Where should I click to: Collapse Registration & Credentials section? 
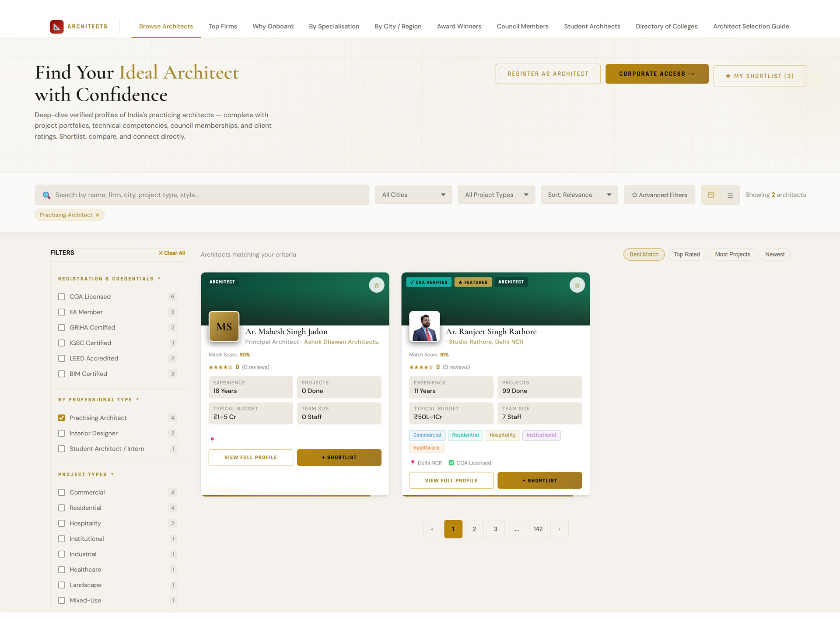click(x=109, y=279)
